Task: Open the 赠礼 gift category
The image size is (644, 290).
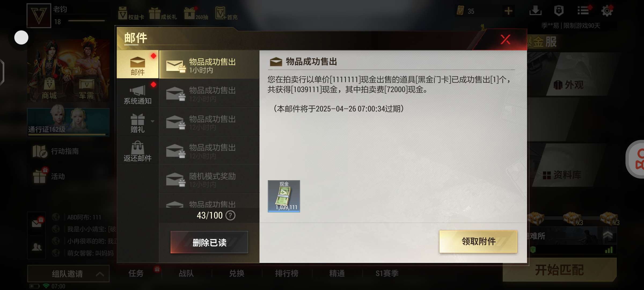Action: [138, 122]
